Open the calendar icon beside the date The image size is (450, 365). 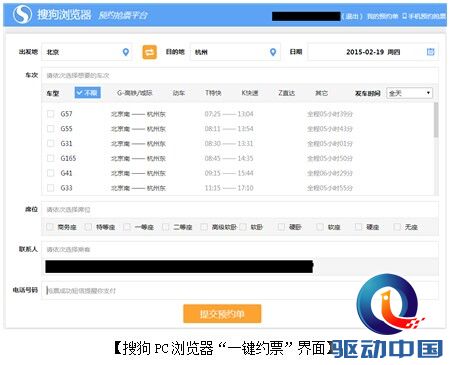430,52
